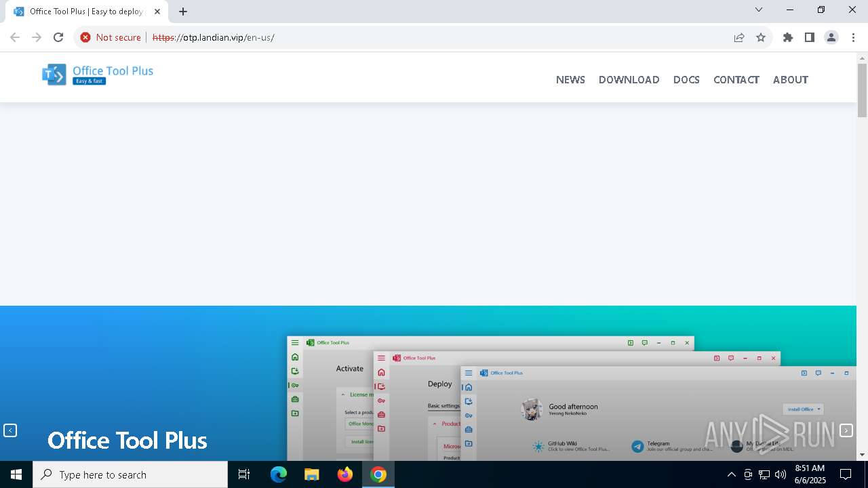Click the Not secure warning indicator
Image resolution: width=868 pixels, height=488 pixels.
tap(111, 37)
